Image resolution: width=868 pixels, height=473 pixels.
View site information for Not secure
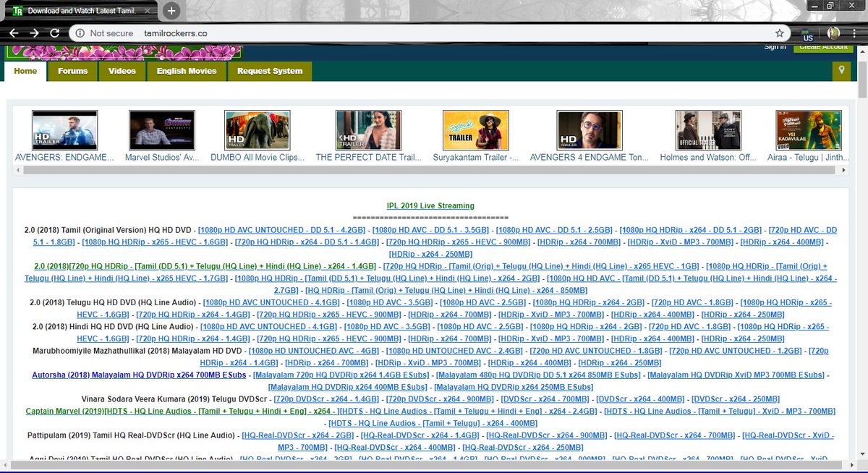[104, 33]
